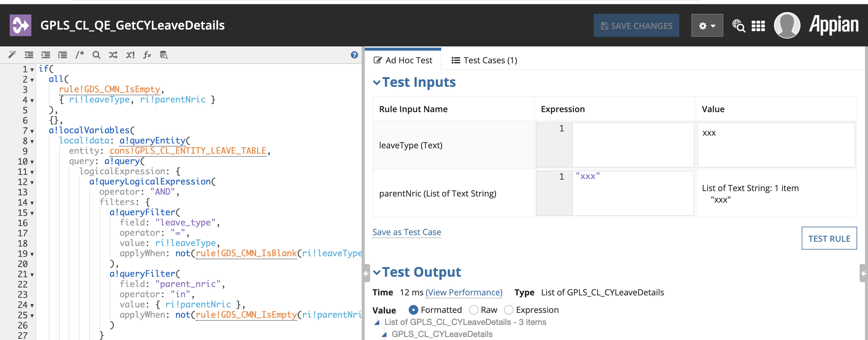
Task: Click the x! save as rule icon
Action: click(x=130, y=55)
